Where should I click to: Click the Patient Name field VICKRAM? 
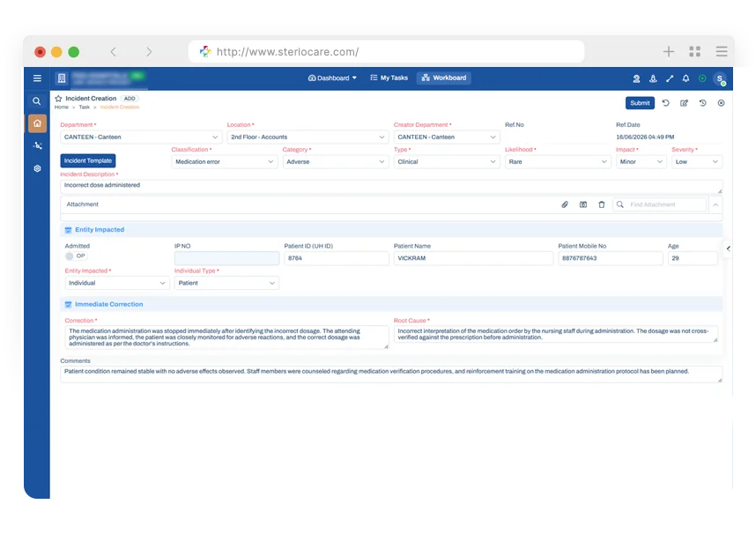[473, 258]
